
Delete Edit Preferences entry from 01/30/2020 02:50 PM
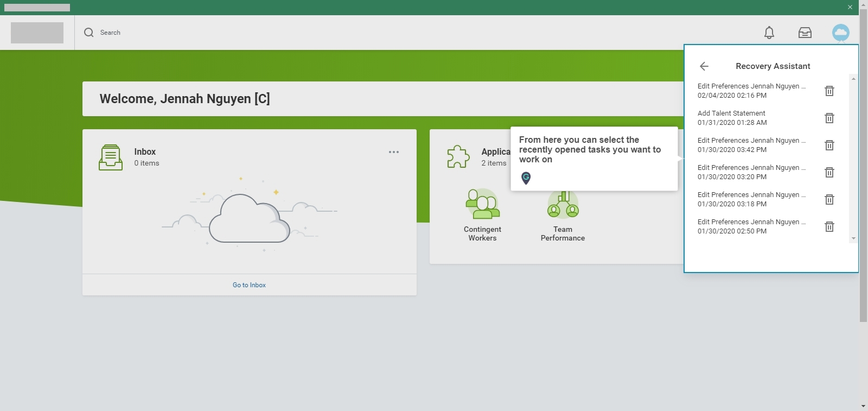[829, 226]
